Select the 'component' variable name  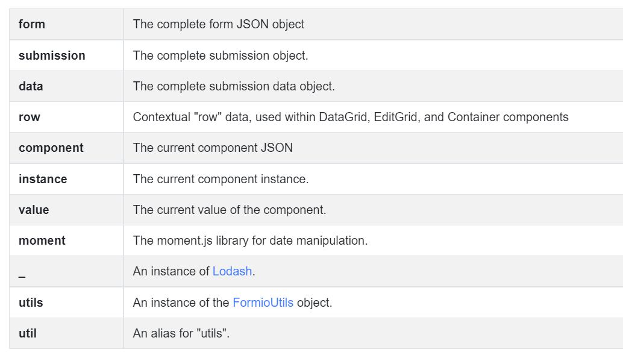pos(51,148)
